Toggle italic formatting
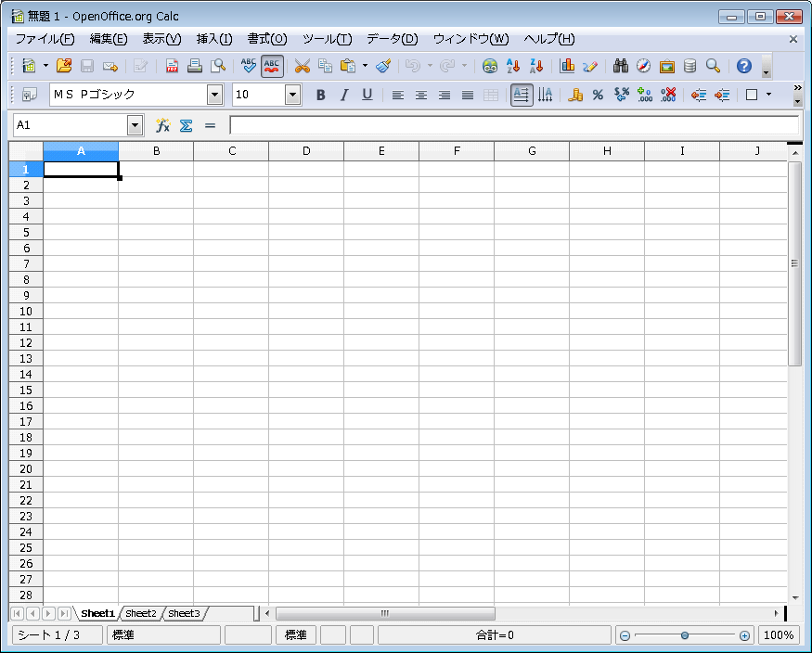 click(x=343, y=95)
